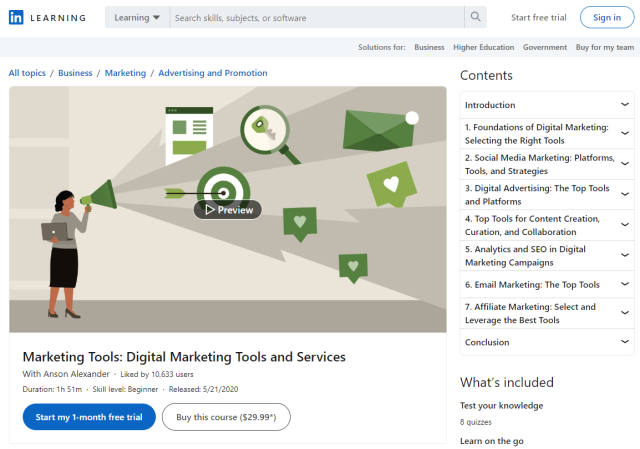Screen dimensions: 640x449
Task: Expand the Email Marketing section
Action: [625, 285]
